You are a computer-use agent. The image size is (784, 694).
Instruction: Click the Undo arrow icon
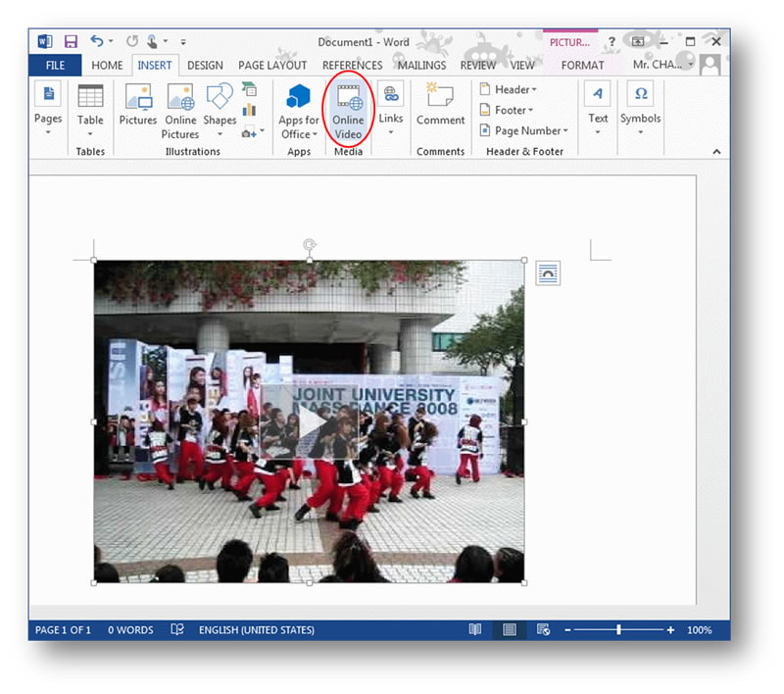click(96, 42)
